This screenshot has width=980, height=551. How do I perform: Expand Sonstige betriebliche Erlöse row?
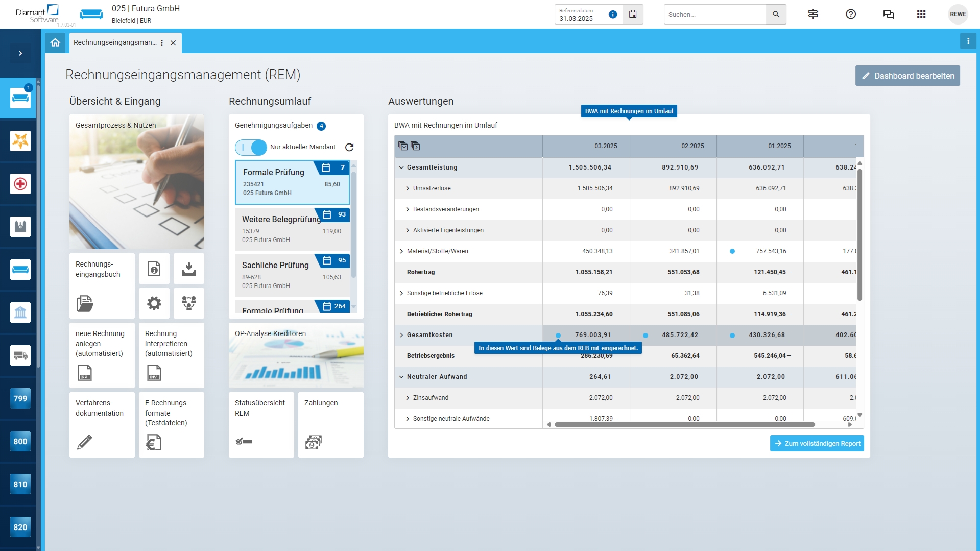401,293
